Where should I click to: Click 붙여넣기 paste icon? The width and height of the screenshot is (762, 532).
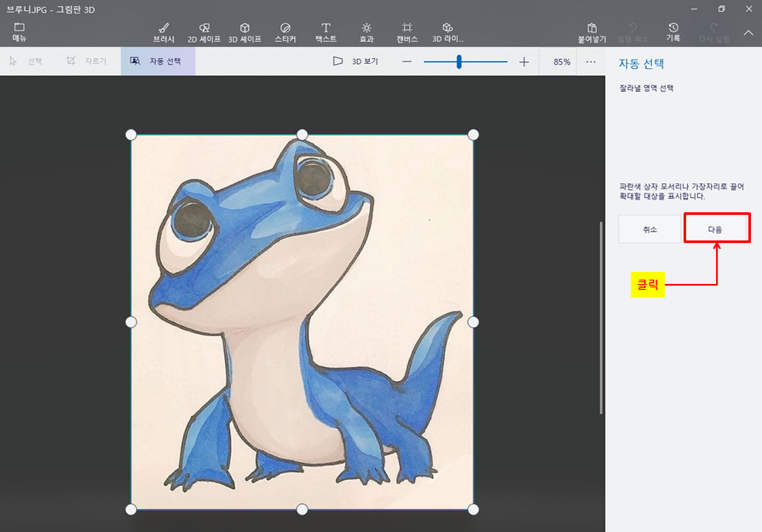tap(592, 32)
